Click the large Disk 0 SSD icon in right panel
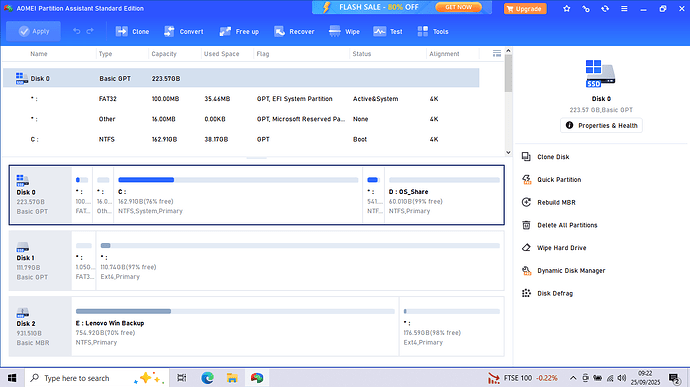Viewport: 690px width, 387px height. 601,74
